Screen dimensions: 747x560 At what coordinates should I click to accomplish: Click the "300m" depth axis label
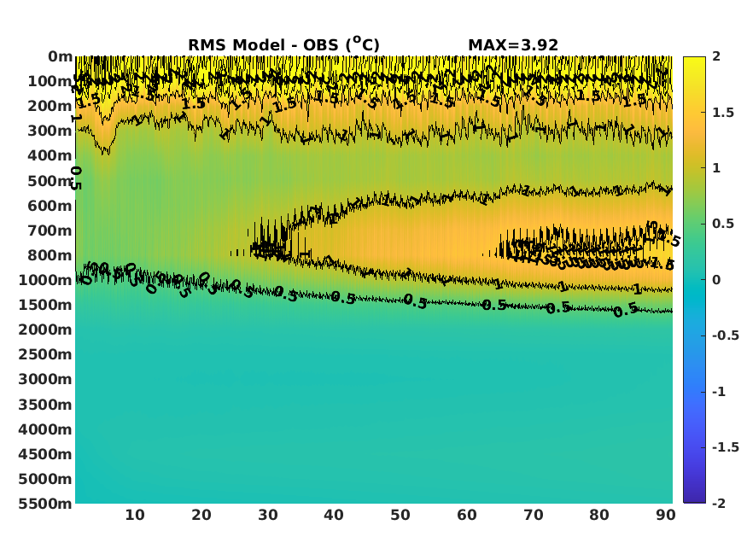pos(50,131)
